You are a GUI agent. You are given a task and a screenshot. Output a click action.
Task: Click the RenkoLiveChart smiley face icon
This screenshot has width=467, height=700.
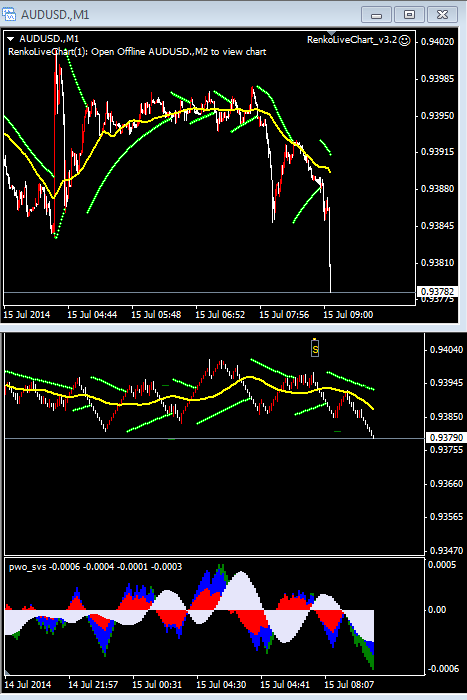(x=404, y=41)
